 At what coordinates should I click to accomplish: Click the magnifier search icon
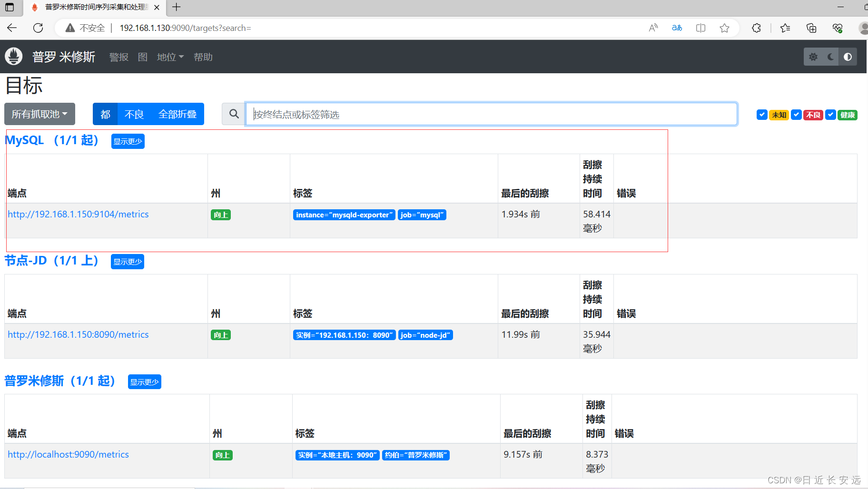pos(234,114)
